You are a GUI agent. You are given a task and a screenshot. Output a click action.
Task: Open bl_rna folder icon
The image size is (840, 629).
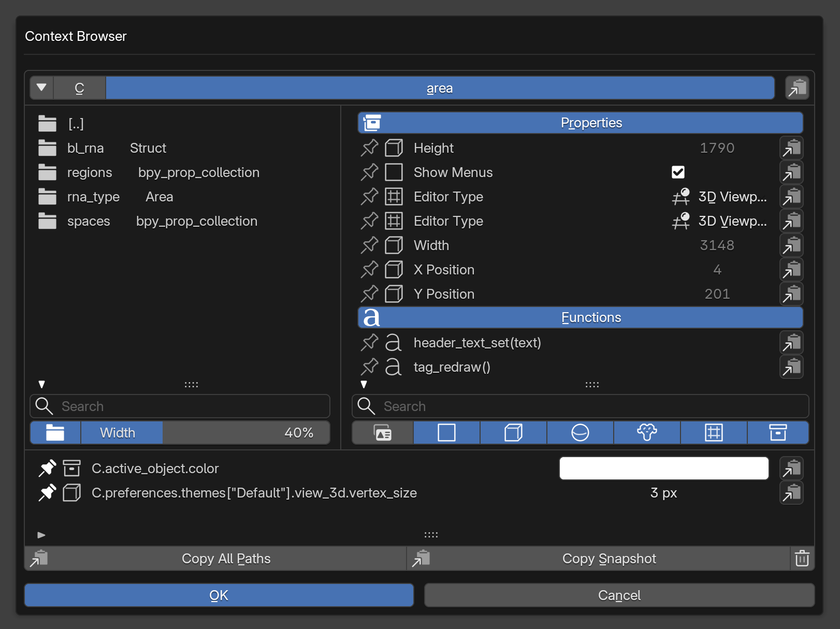click(47, 148)
